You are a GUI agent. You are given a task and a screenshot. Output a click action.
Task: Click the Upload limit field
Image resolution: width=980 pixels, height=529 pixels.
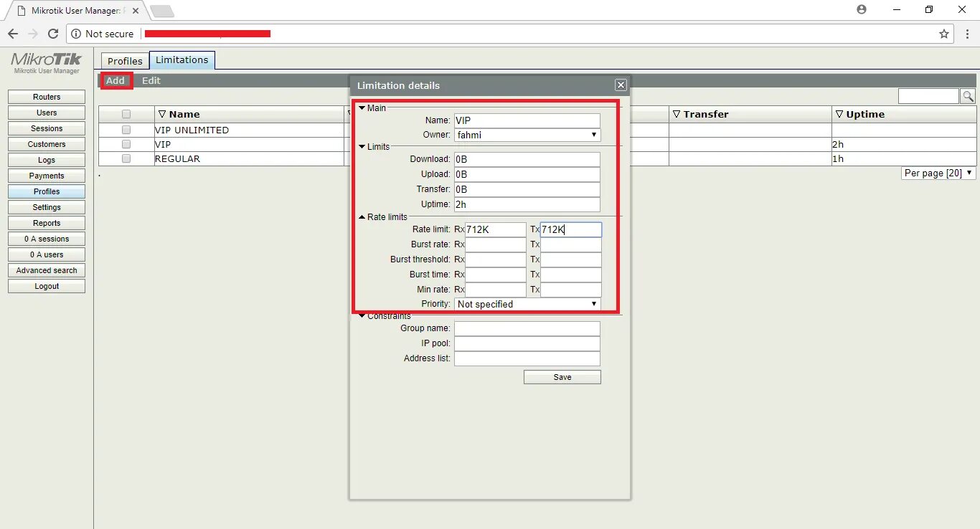pos(527,174)
